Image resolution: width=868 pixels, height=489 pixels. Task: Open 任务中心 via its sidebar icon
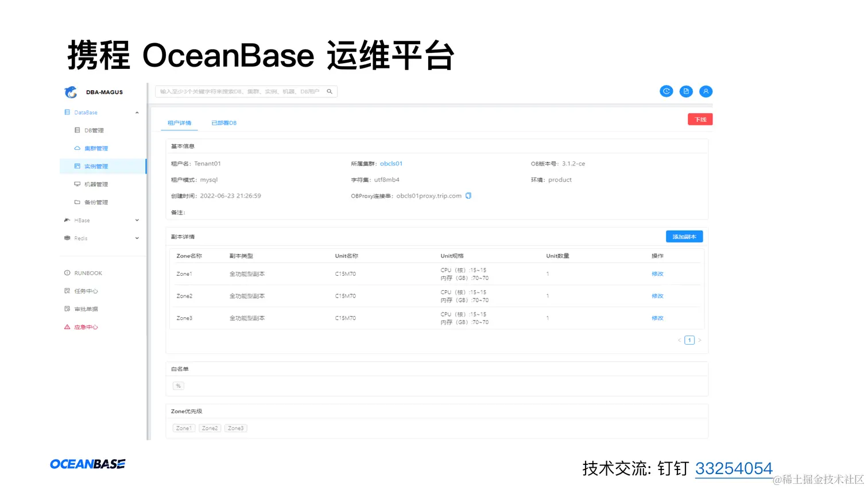click(67, 291)
